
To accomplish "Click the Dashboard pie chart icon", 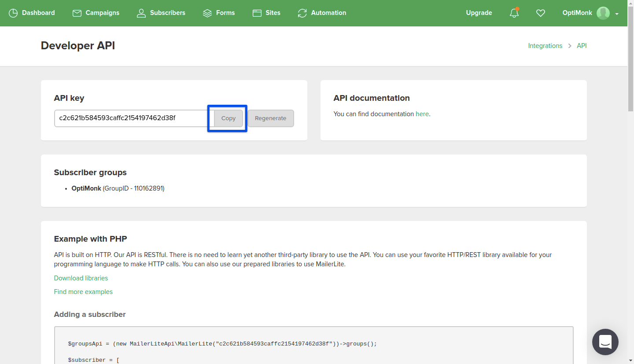I will [x=13, y=13].
